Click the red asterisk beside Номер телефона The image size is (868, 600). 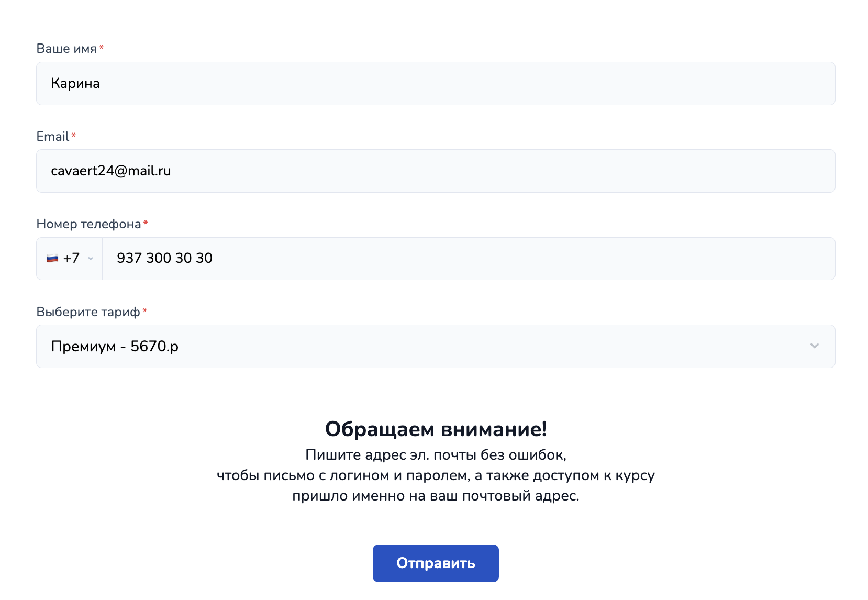pyautogui.click(x=146, y=223)
